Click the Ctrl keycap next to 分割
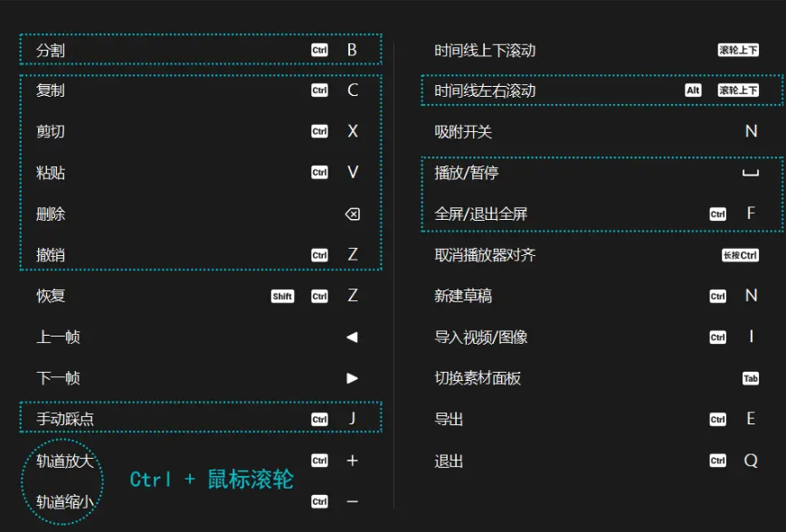Image resolution: width=786 pixels, height=532 pixels. coord(318,50)
